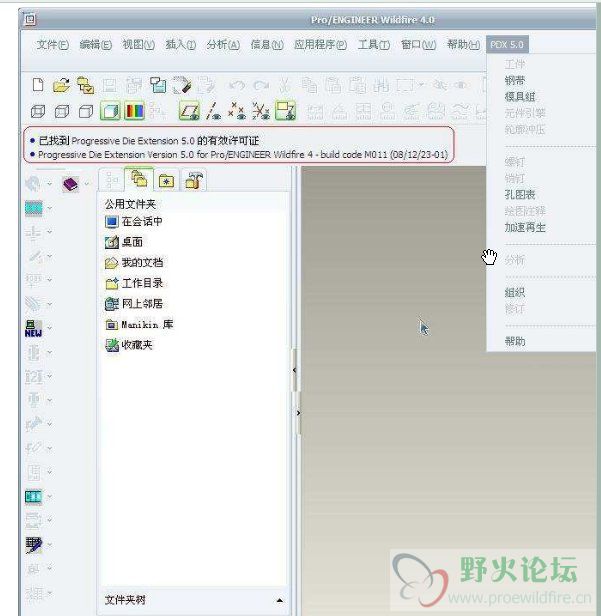Toggle shading display mode
This screenshot has height=616, width=601.
click(110, 111)
